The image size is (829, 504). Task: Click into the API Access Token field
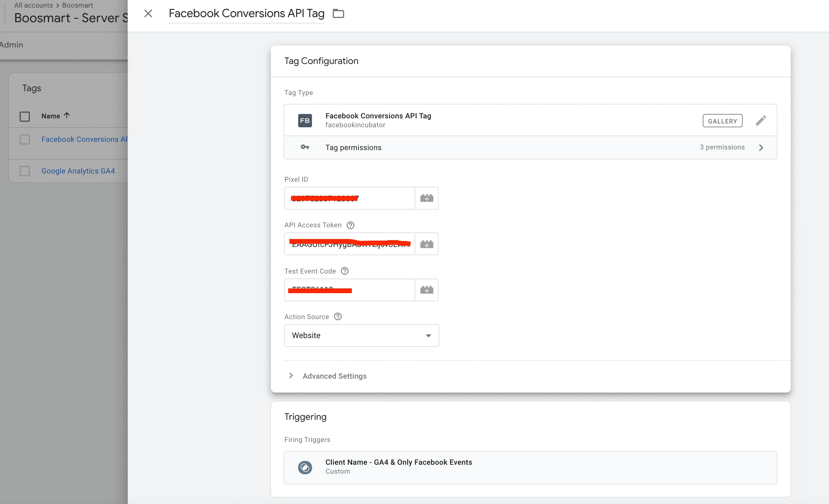coord(349,244)
